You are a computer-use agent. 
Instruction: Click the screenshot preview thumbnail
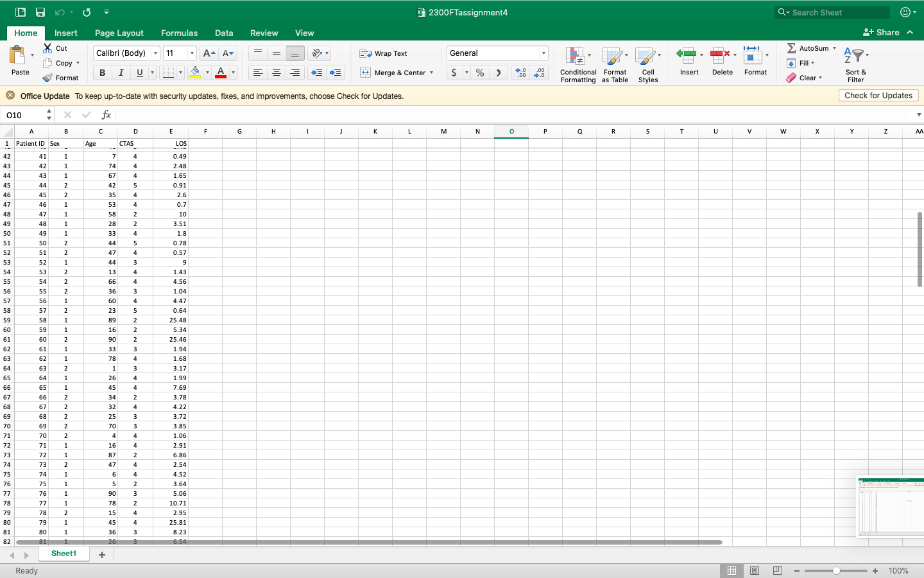tap(891, 505)
